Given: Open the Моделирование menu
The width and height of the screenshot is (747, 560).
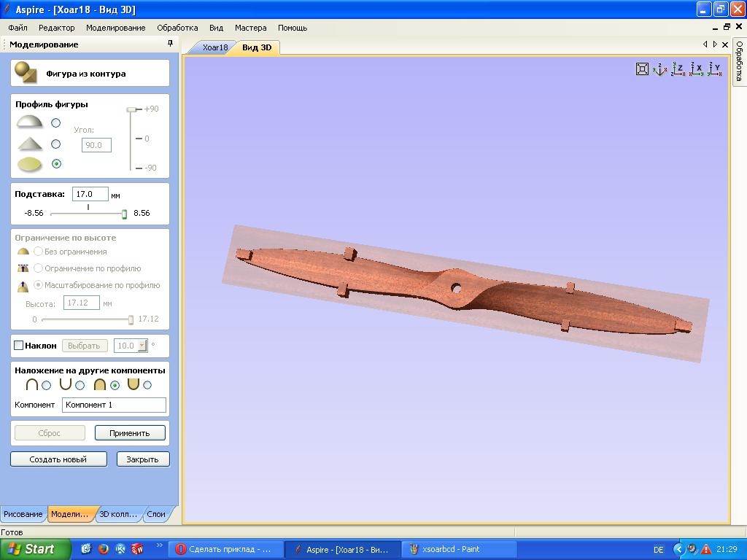Looking at the screenshot, I should pos(116,28).
